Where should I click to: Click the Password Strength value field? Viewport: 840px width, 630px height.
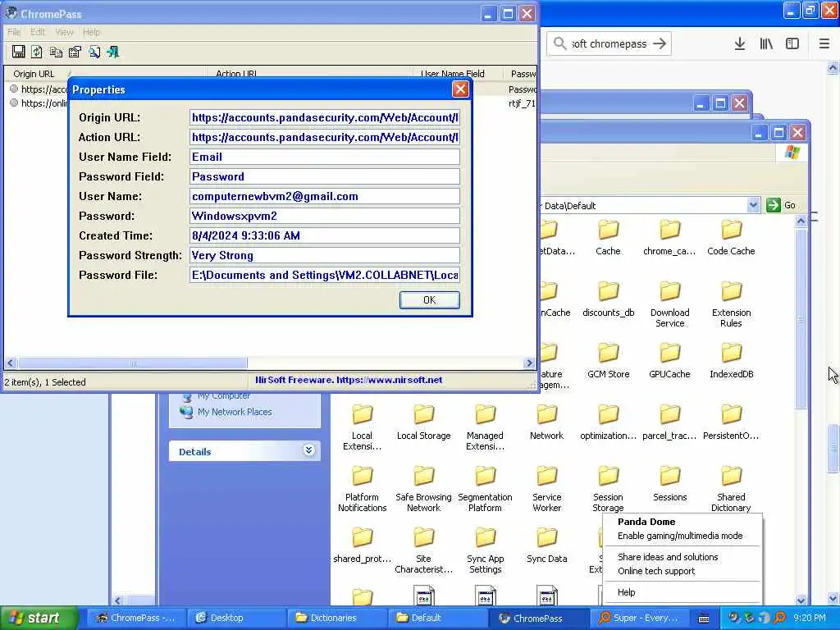pyautogui.click(x=325, y=256)
